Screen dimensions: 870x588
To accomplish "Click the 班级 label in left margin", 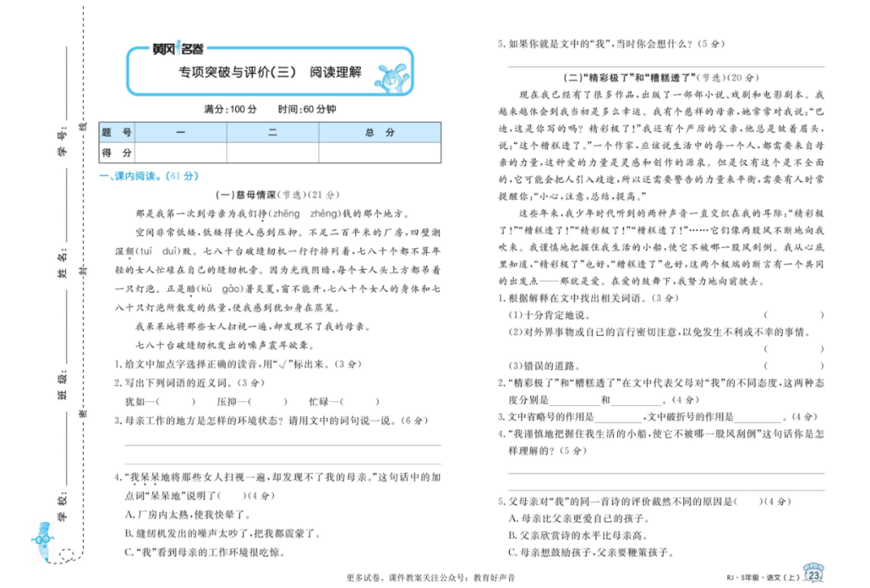I will point(63,386).
